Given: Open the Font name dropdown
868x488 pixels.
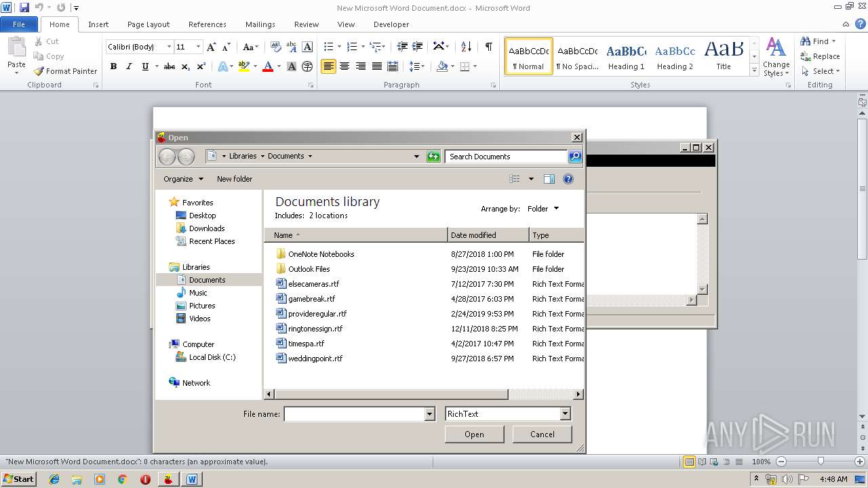Looking at the screenshot, I should coord(170,47).
